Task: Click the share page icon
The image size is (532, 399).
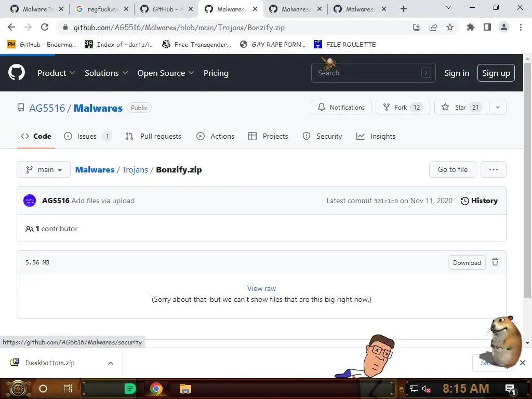Action: coord(433,27)
